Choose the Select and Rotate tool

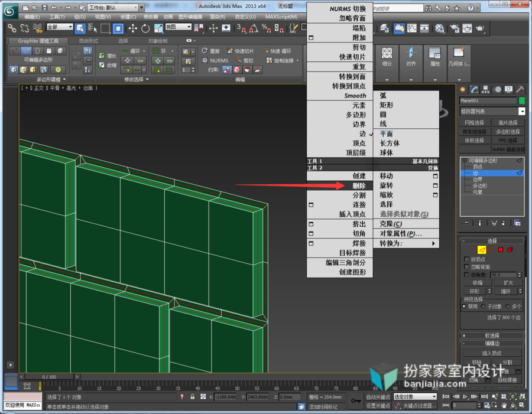tap(145, 28)
